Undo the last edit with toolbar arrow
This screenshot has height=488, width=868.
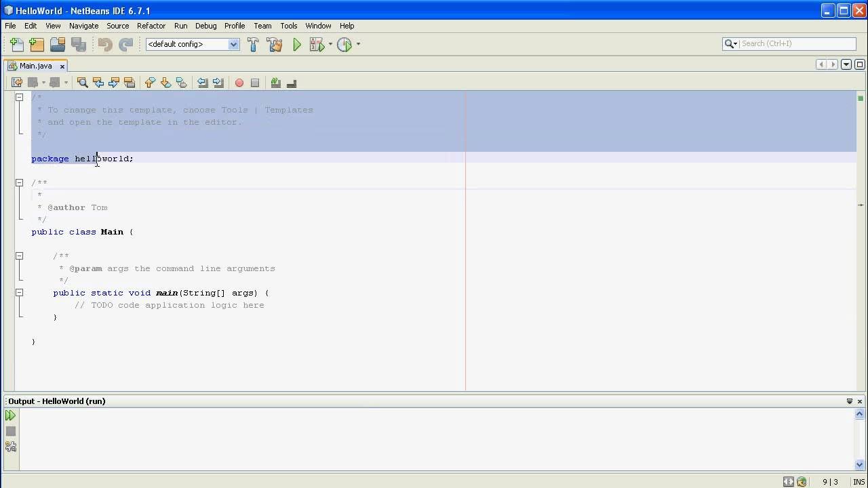[x=105, y=44]
